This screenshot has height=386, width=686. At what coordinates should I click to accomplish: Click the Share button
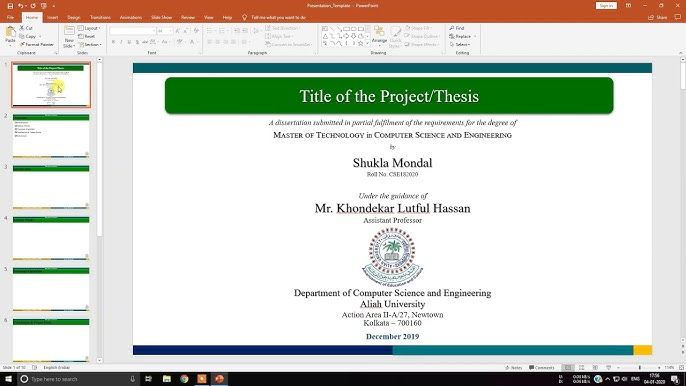pyautogui.click(x=658, y=18)
